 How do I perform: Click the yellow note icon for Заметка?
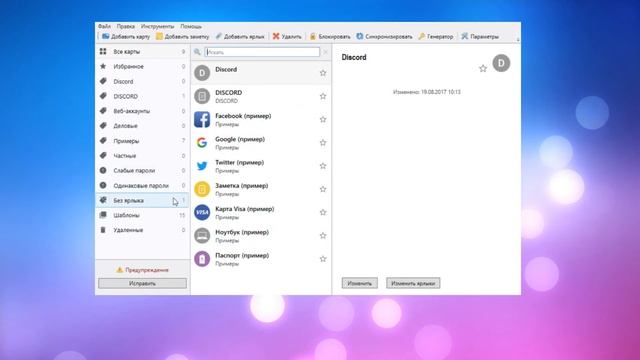click(202, 189)
